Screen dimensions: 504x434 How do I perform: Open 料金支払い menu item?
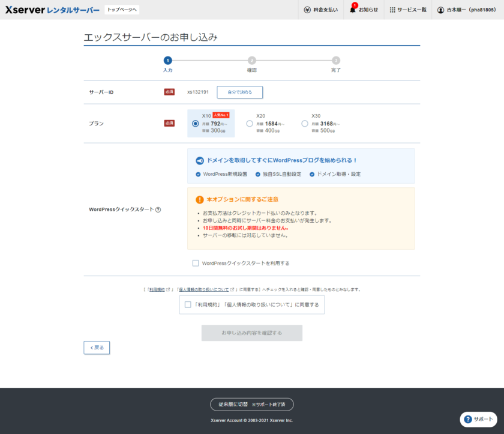point(321,10)
